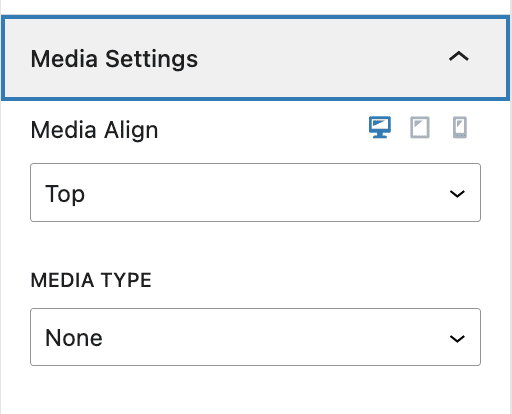This screenshot has width=512, height=414.
Task: Click the down arrow in Top dropdown
Action: point(457,194)
